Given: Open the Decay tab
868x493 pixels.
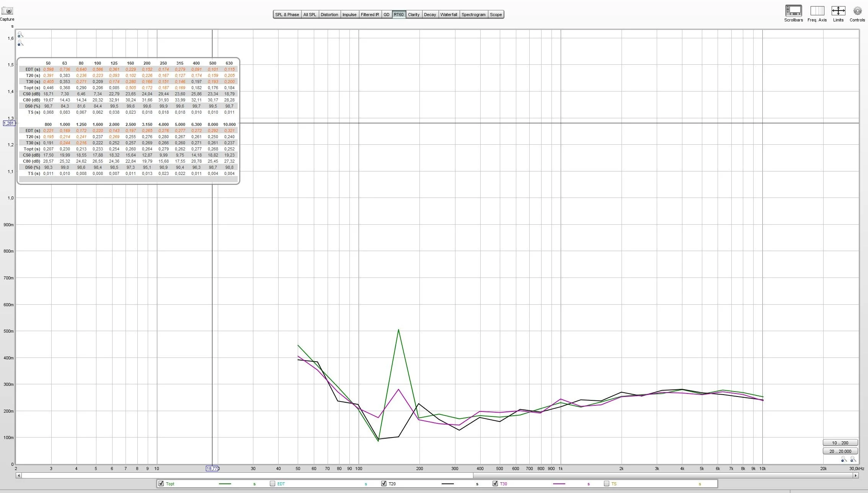Looking at the screenshot, I should 430,15.
